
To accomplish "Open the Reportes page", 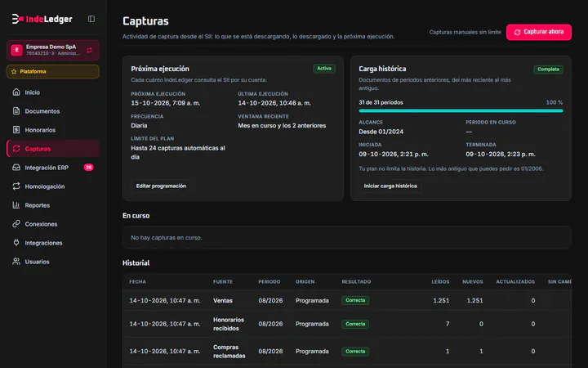I will point(53,205).
